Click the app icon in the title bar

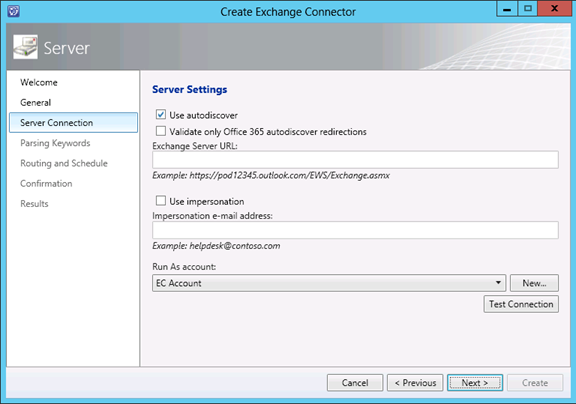click(x=14, y=11)
